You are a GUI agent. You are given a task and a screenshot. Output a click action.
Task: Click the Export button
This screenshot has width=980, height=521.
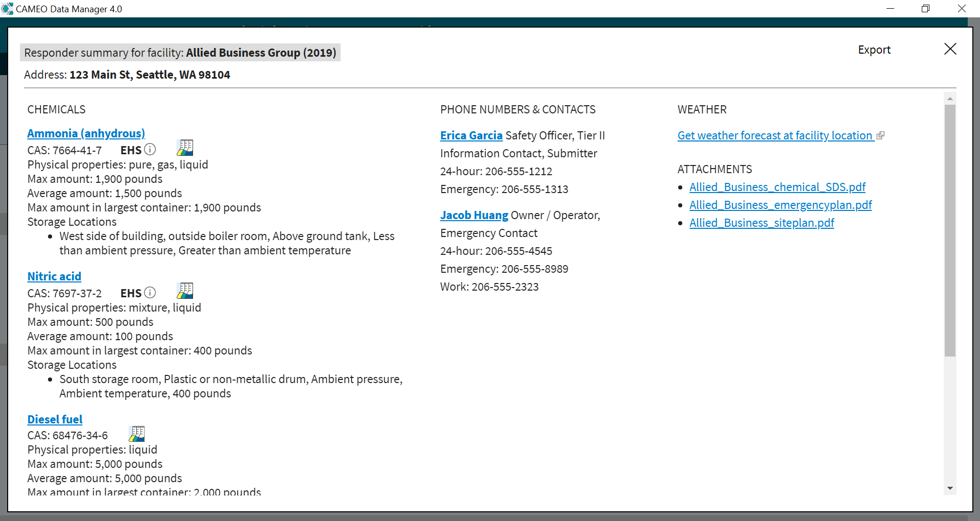tap(874, 50)
